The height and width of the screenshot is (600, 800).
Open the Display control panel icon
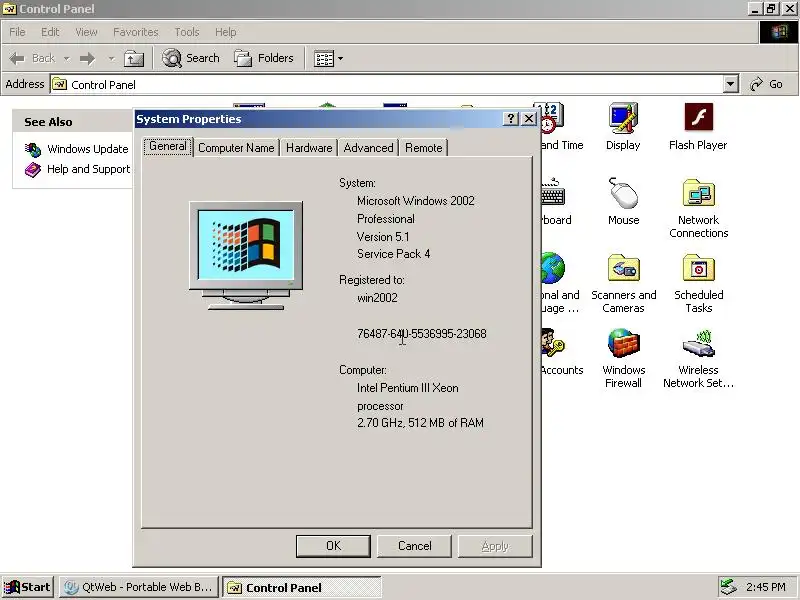point(623,127)
